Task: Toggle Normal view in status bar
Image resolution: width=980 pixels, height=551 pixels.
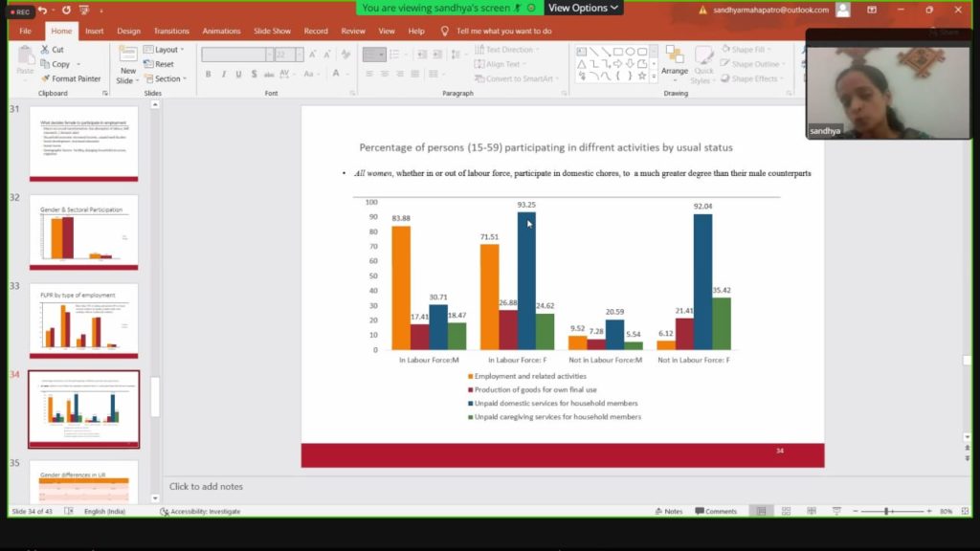Action: tap(759, 512)
